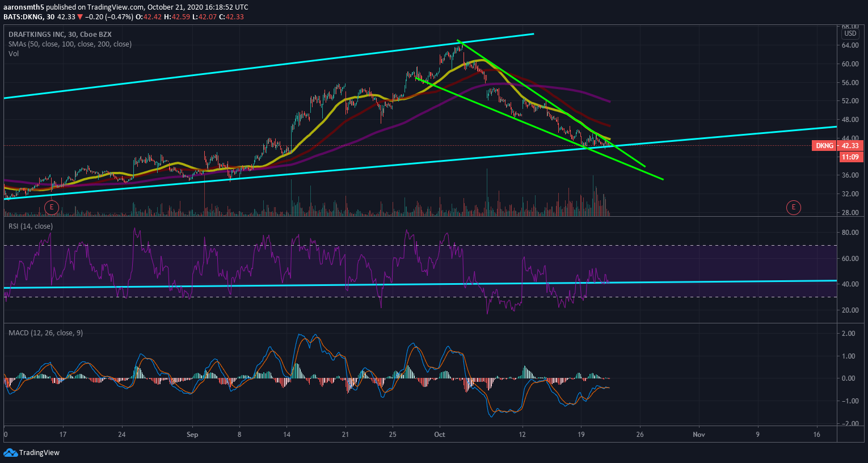Select the MACD (12, 26, close, 9) legend
This screenshot has height=463, width=868.
[x=45, y=333]
